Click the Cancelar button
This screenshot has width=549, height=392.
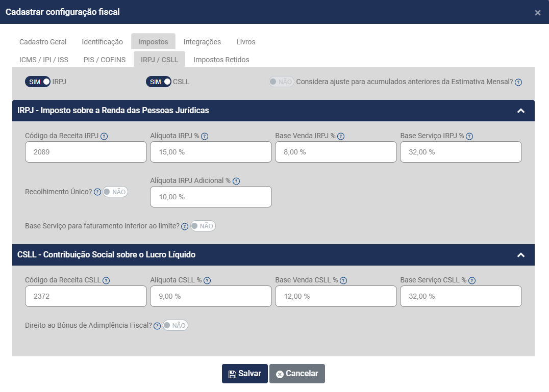click(x=297, y=374)
